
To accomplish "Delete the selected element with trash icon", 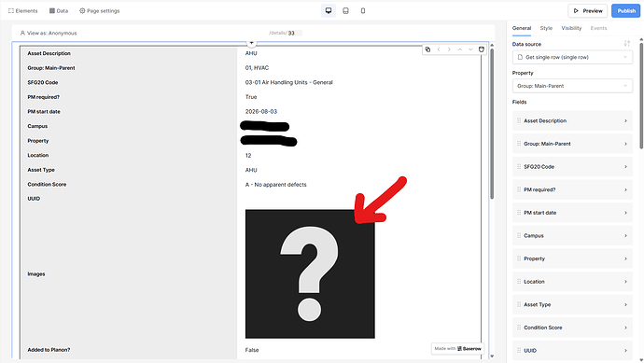I will coord(482,49).
